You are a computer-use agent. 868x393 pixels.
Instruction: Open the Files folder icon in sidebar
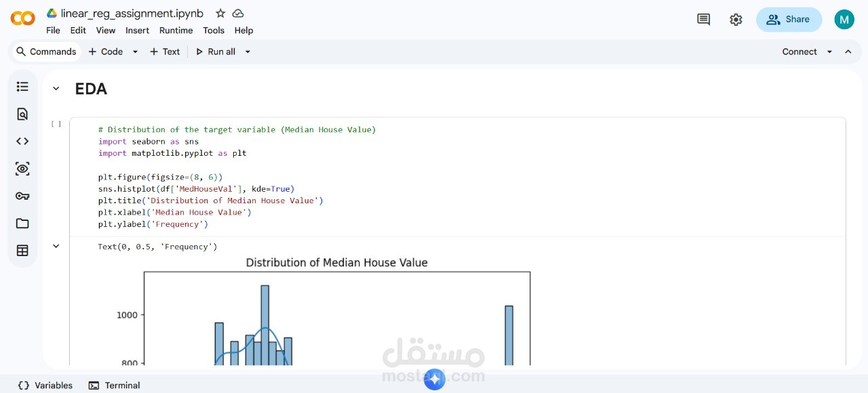click(22, 224)
